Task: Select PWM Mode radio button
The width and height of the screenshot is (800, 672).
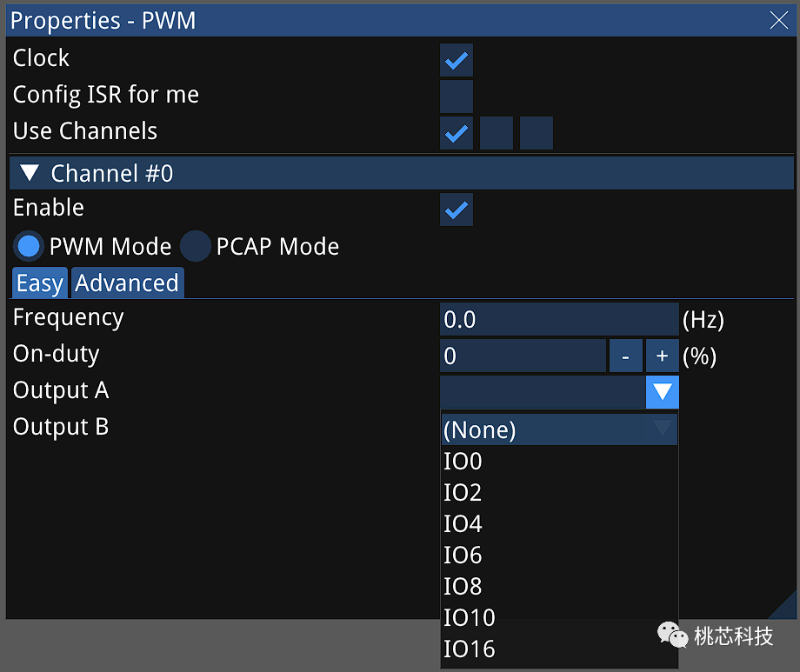Action: [29, 247]
